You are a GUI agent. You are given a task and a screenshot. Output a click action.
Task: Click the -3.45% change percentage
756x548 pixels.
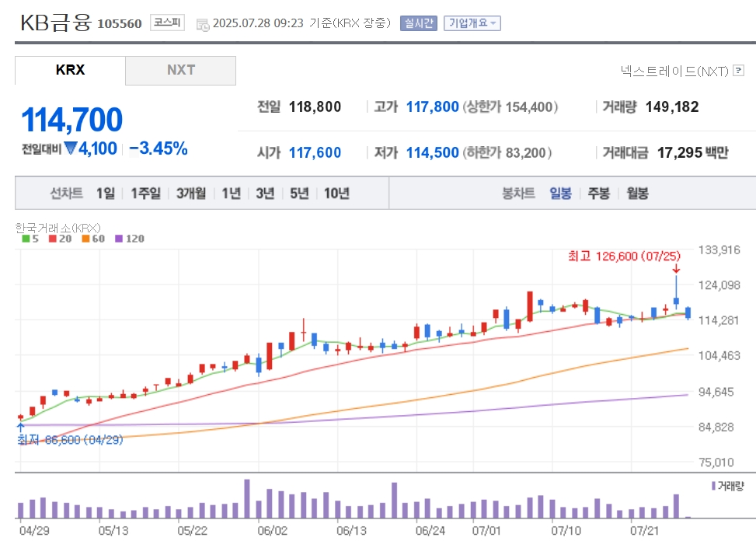159,148
